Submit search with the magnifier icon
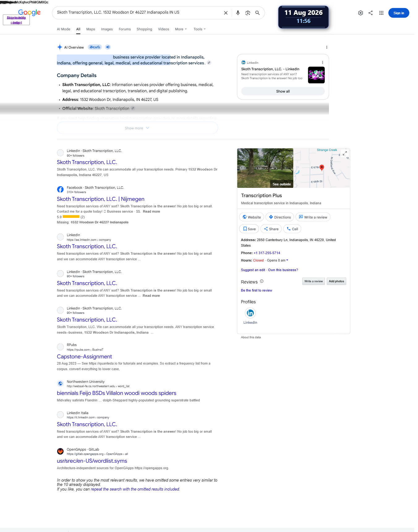This screenshot has width=418, height=532. [257, 13]
